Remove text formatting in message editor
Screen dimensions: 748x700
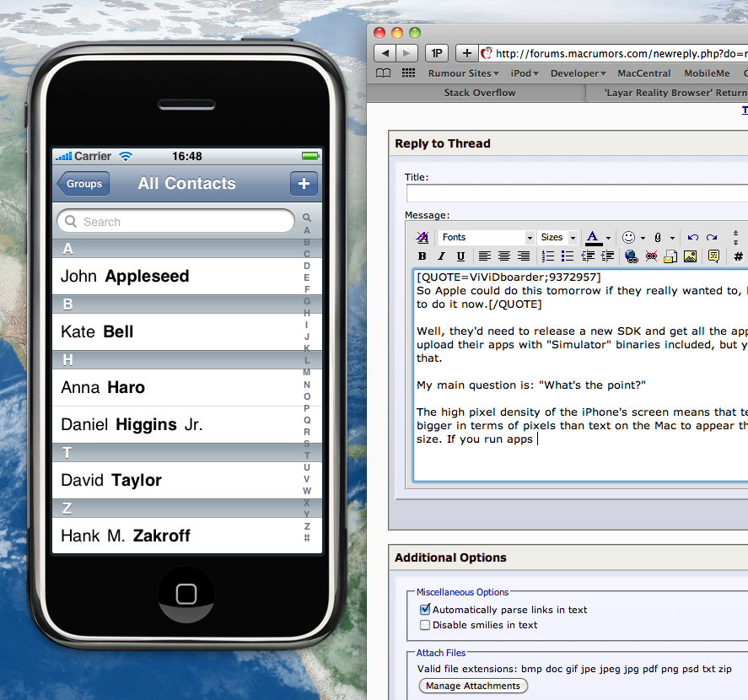click(422, 237)
